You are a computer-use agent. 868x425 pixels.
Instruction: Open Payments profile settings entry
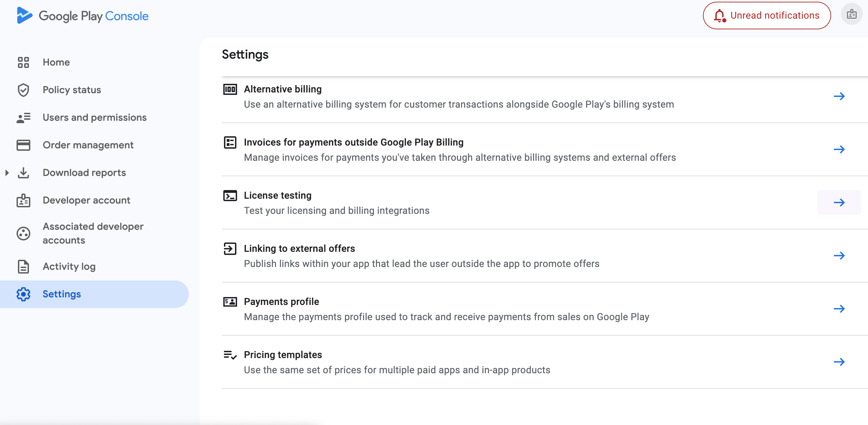(281, 302)
